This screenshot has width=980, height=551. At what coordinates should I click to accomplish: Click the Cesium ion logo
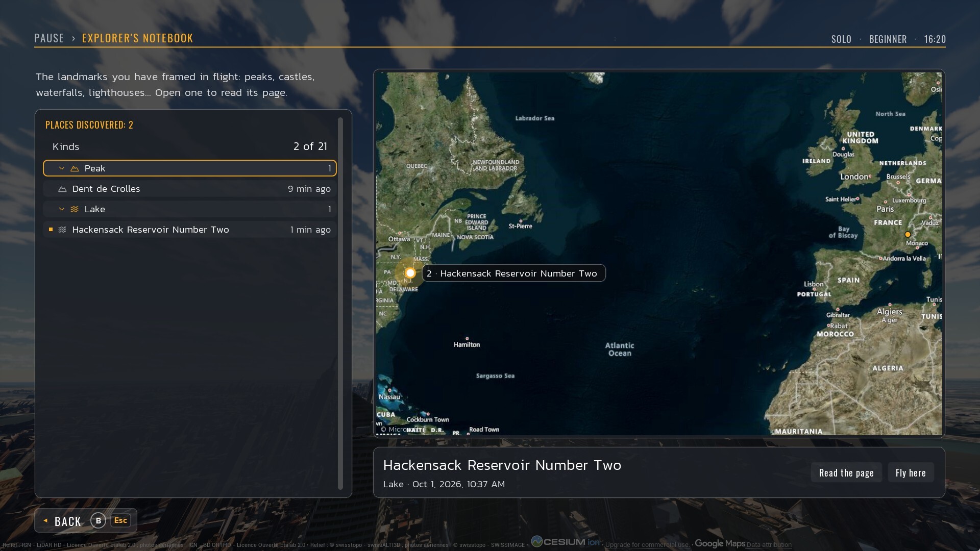[x=566, y=542]
